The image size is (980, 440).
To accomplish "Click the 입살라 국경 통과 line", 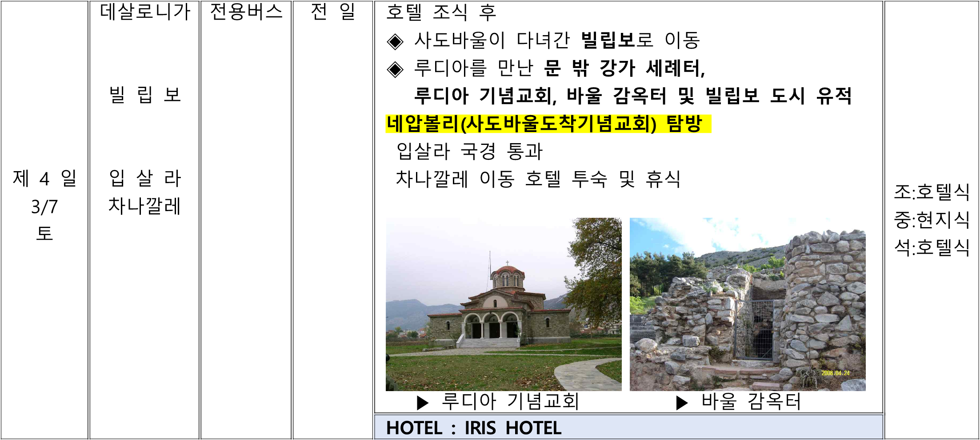I will pos(469,152).
